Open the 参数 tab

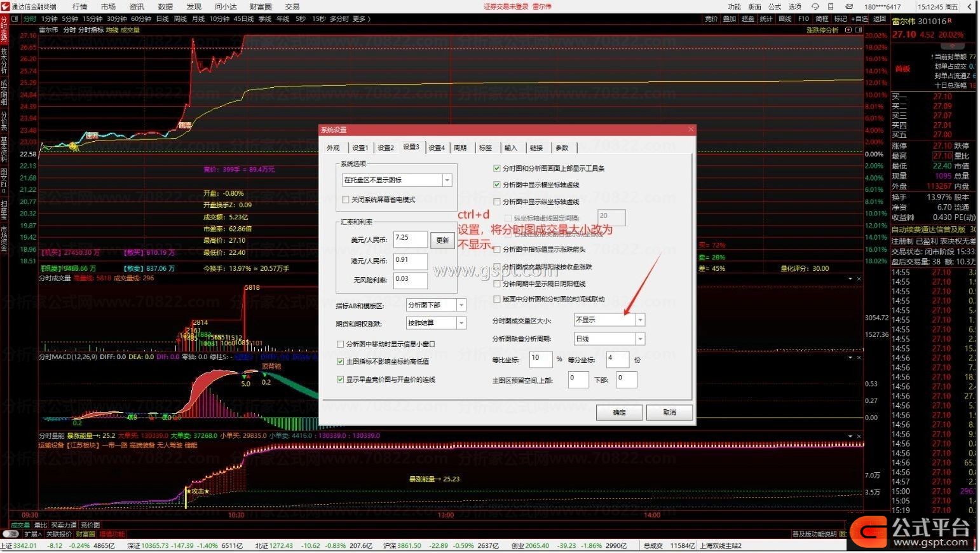tap(562, 147)
